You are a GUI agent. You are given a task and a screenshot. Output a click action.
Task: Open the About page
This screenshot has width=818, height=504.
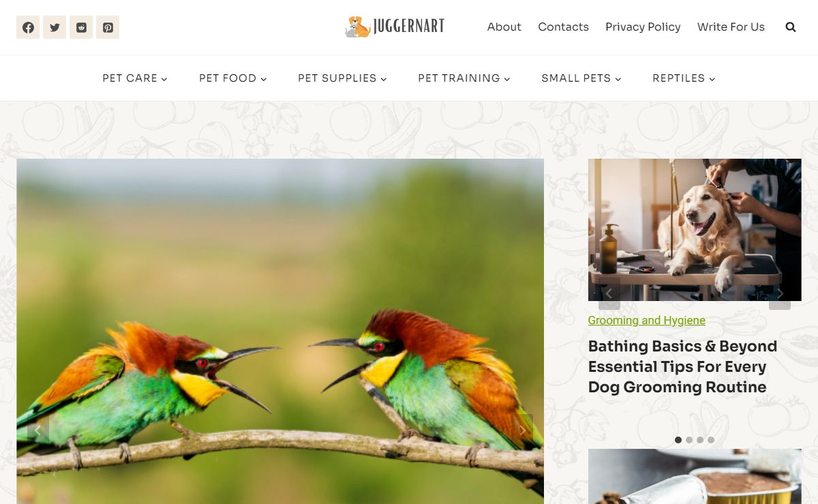pyautogui.click(x=504, y=27)
